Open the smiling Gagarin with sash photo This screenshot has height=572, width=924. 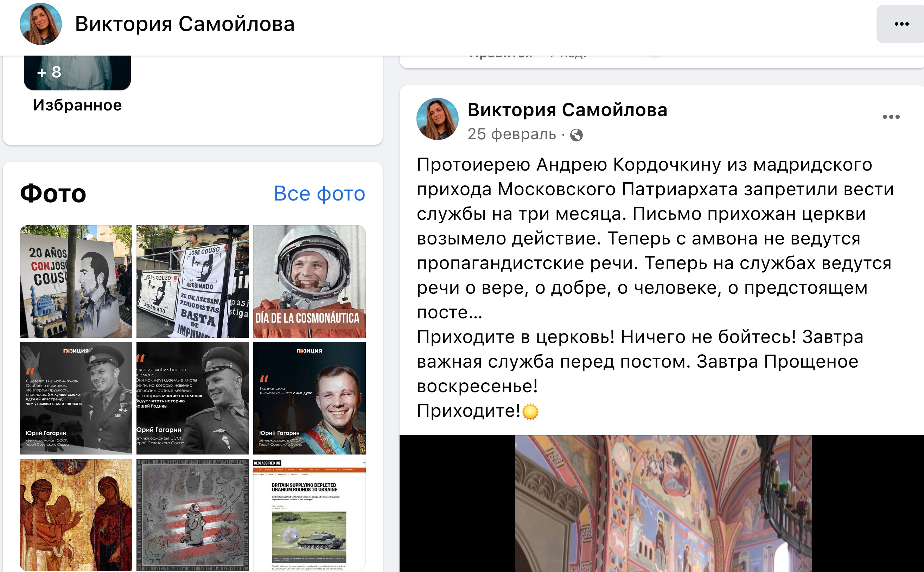point(309,398)
